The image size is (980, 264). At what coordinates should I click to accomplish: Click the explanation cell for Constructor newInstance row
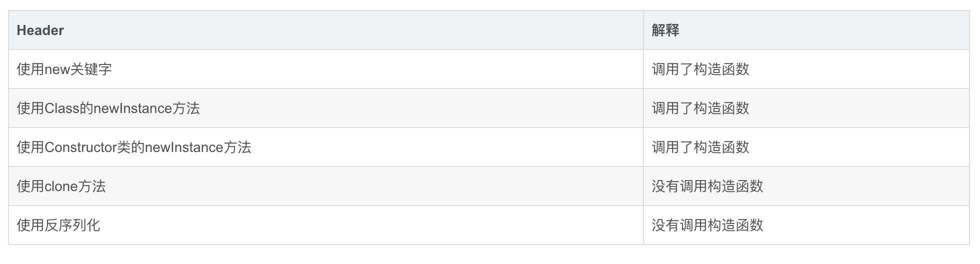(x=700, y=147)
